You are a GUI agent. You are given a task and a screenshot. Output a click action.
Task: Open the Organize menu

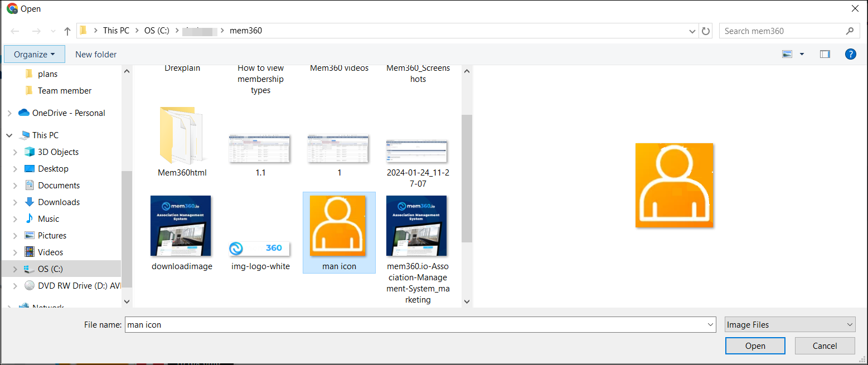tap(34, 54)
